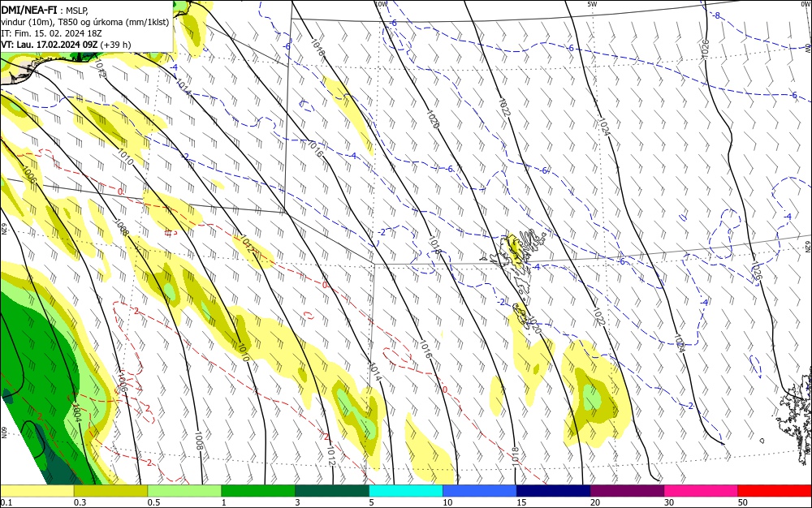Click the legend value "30"

pos(669,502)
